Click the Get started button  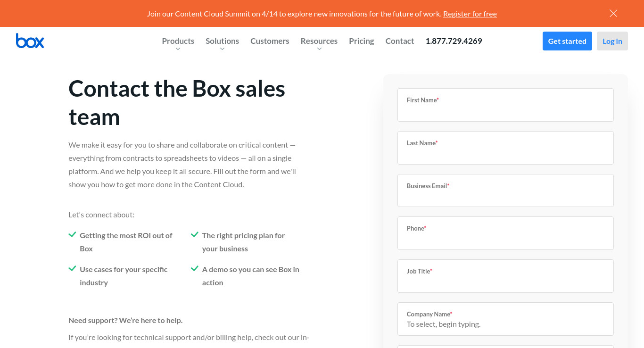(567, 41)
